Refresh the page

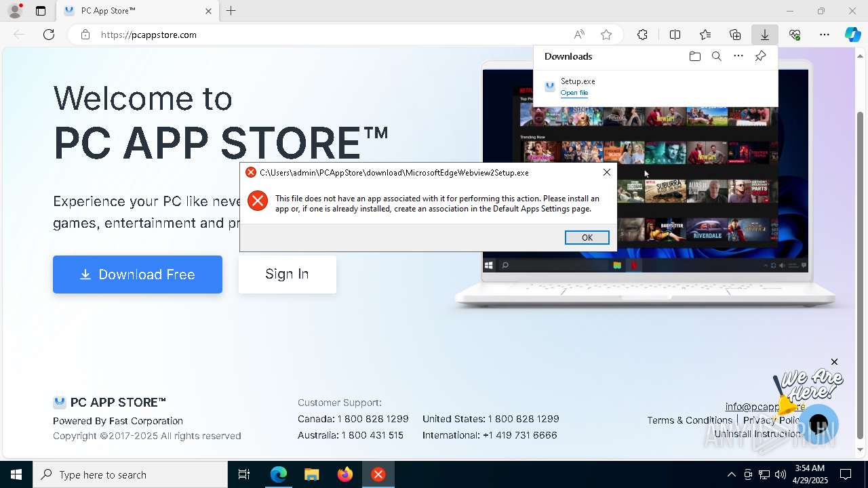pos(49,35)
